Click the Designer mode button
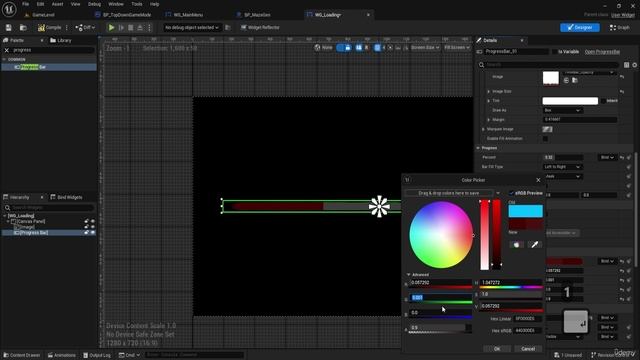Viewport: 640px width, 360px height. [x=580, y=27]
